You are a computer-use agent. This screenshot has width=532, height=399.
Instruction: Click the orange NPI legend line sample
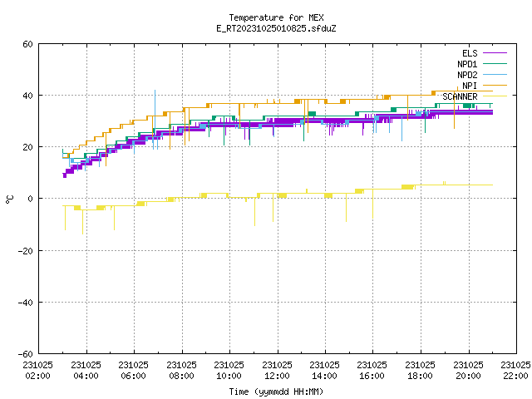click(495, 85)
